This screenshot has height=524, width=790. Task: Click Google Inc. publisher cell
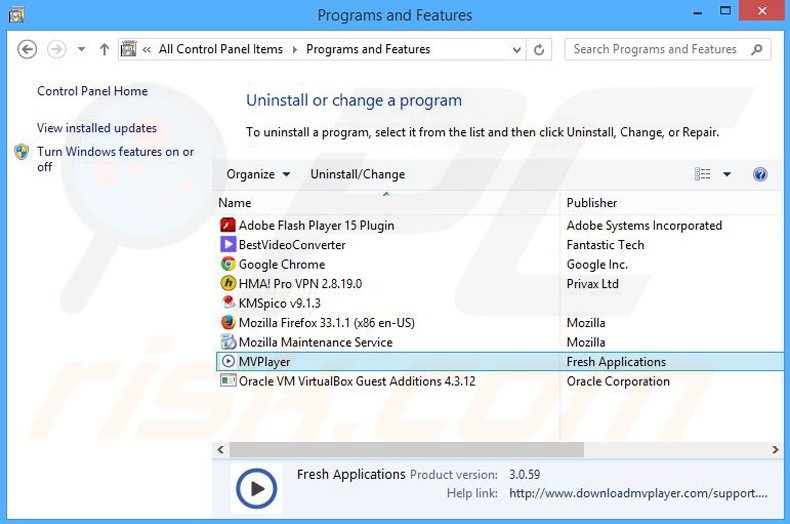(597, 265)
